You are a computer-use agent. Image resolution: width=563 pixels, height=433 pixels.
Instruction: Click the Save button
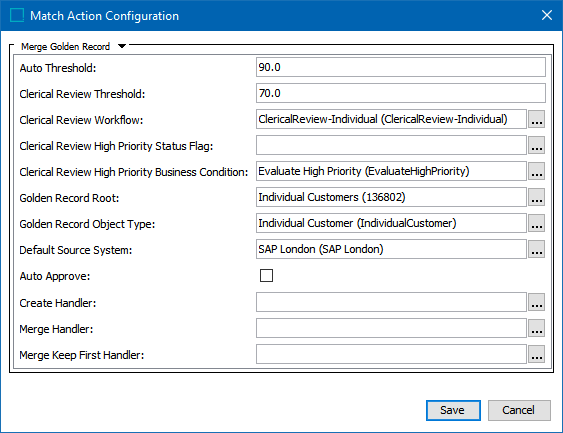453,410
